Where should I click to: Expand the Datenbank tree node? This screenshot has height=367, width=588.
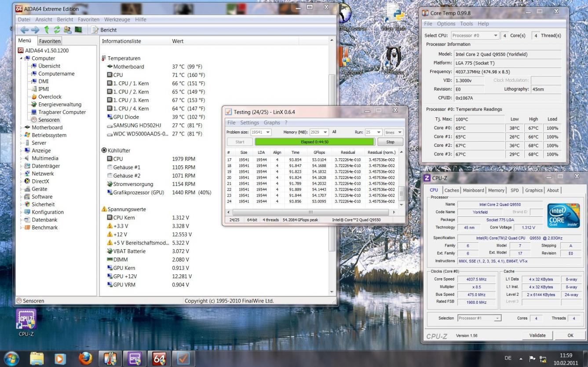pyautogui.click(x=21, y=220)
